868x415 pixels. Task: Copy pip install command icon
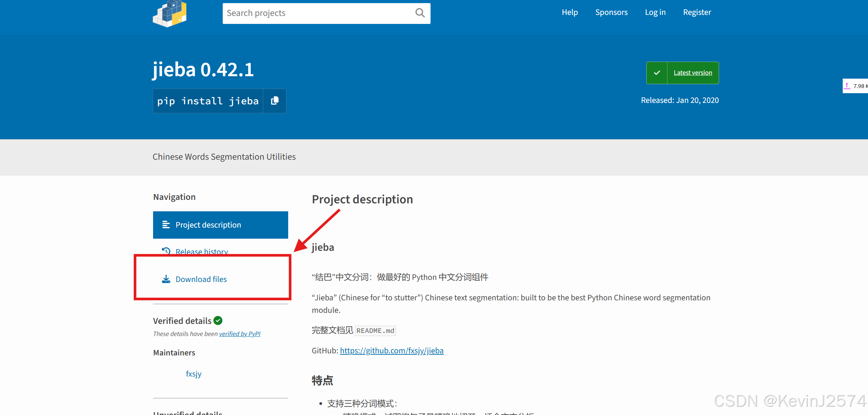pyautogui.click(x=275, y=101)
